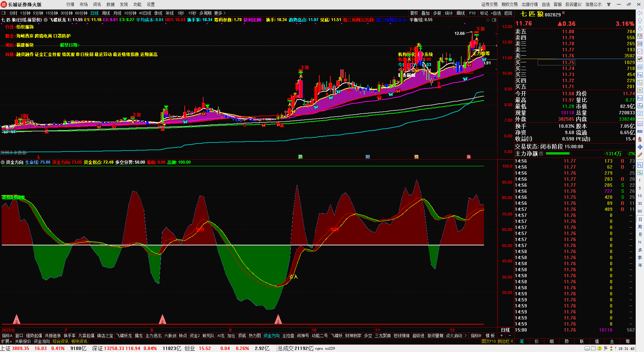Open the 行情 menu
The image size is (644, 352).
pyautogui.click(x=70, y=4)
